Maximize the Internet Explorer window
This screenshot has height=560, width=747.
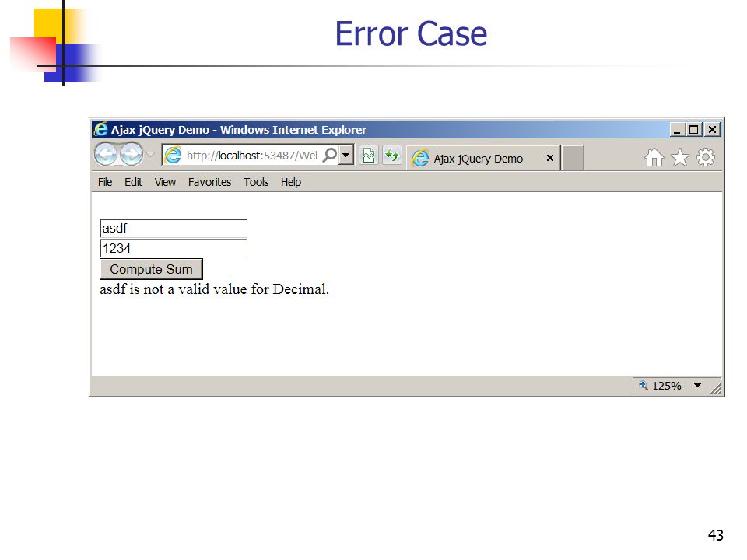click(x=693, y=130)
